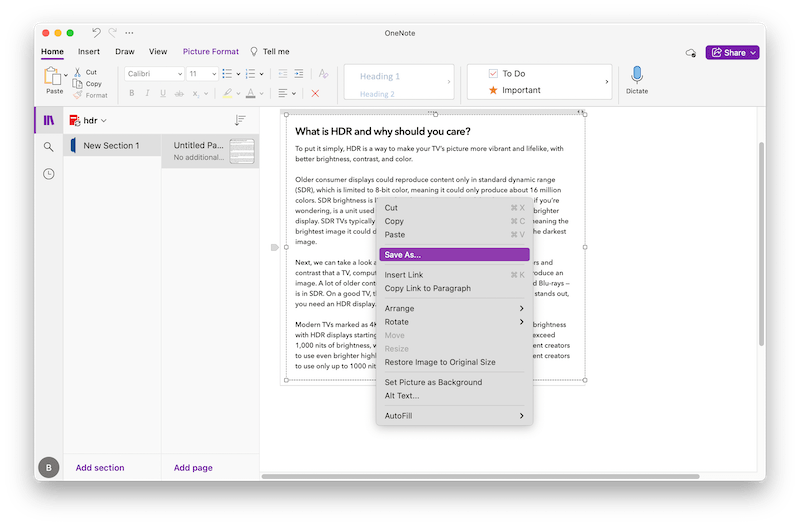Image resolution: width=800 pixels, height=526 pixels.
Task: Click the red delete X icon
Action: click(x=315, y=93)
